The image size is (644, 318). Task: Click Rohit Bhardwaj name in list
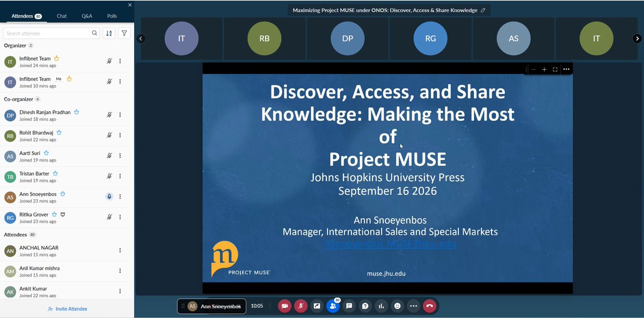[36, 132]
